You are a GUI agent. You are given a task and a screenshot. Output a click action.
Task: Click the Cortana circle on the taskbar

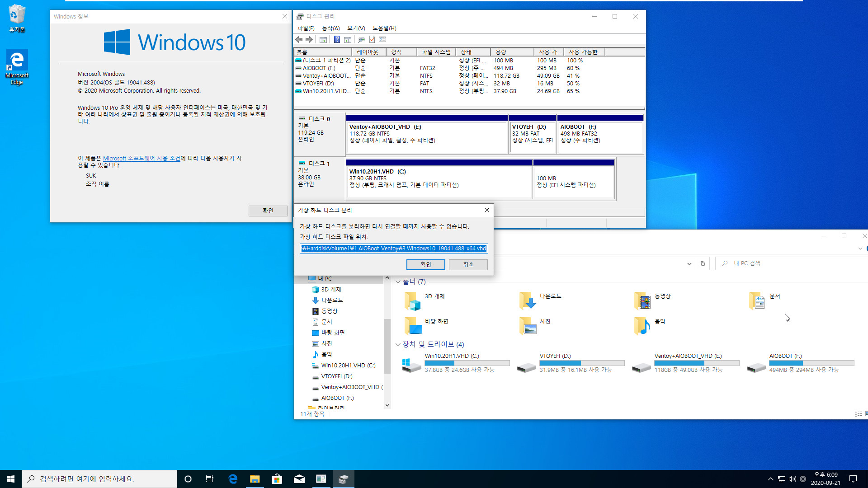tap(188, 479)
